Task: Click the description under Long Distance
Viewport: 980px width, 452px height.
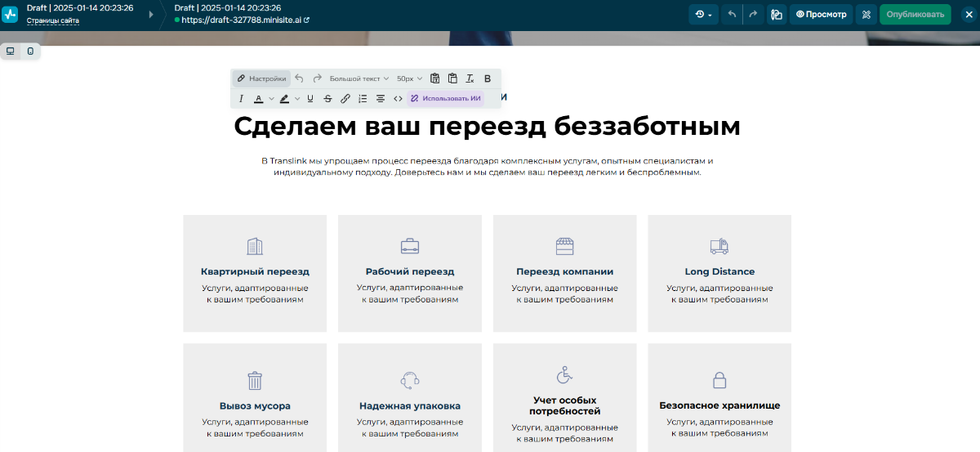Action: point(719,293)
